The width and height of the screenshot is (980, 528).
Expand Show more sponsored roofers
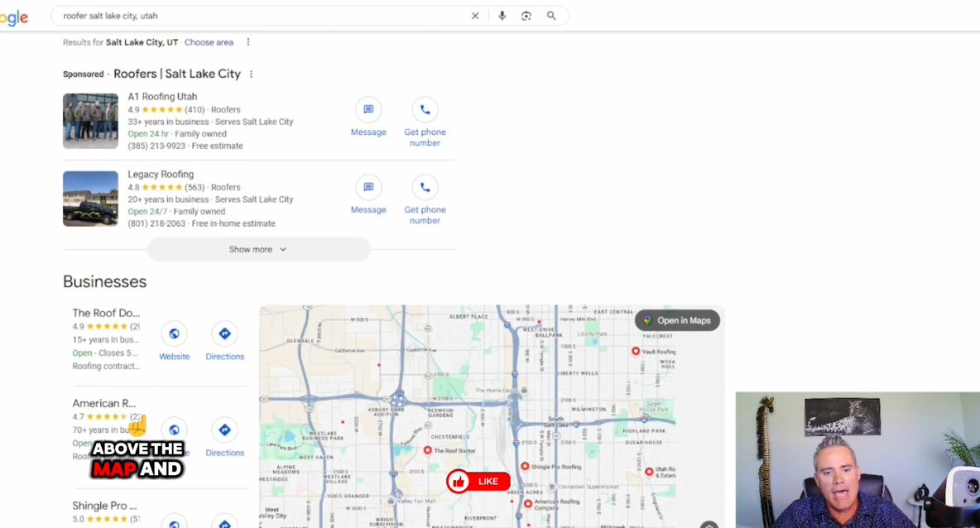pos(258,249)
